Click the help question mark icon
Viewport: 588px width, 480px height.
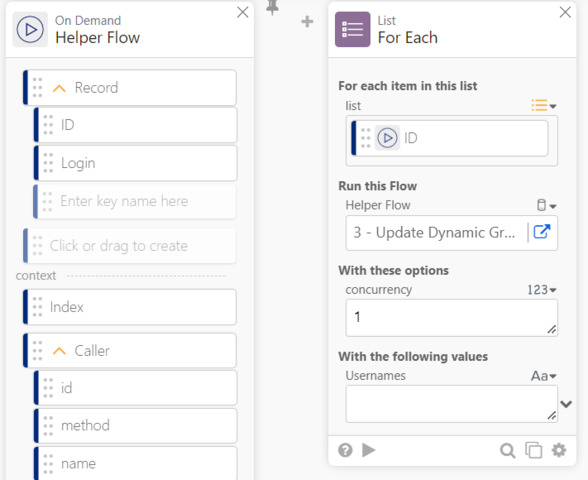pyautogui.click(x=345, y=450)
